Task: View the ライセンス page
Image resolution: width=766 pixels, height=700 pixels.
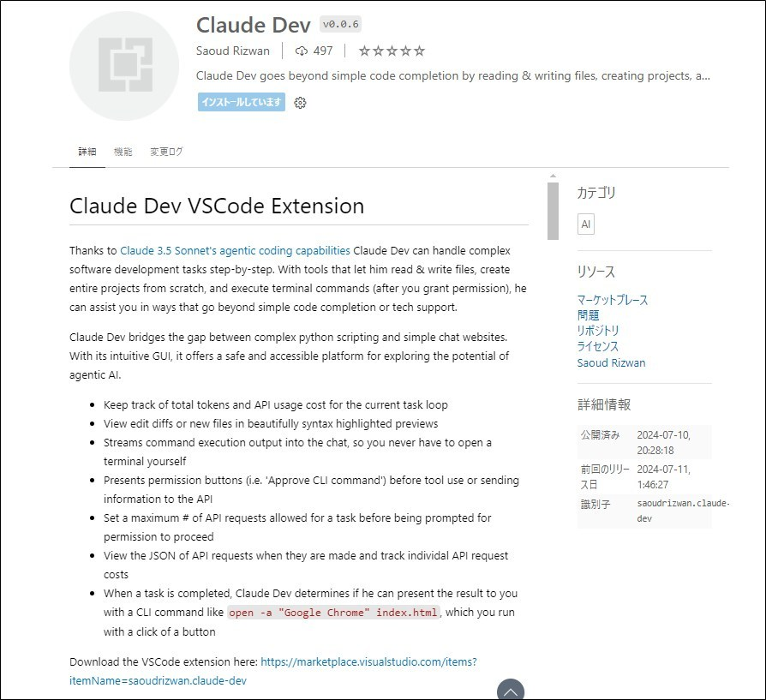Action: tap(597, 346)
